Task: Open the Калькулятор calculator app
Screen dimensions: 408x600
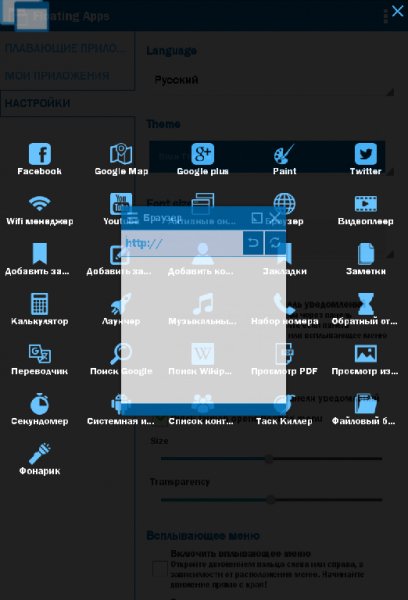Action: point(39,309)
